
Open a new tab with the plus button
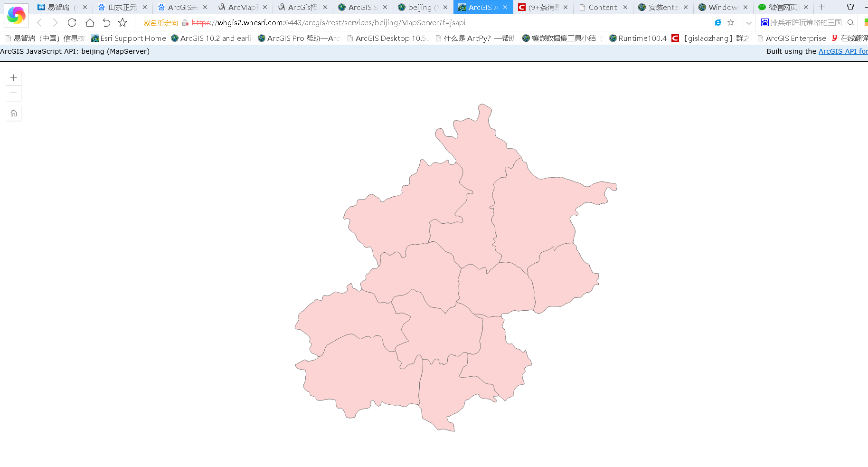[x=821, y=7]
